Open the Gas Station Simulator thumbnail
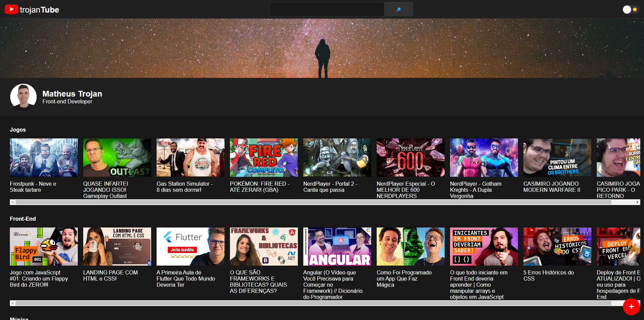The image size is (644, 320). click(x=191, y=157)
